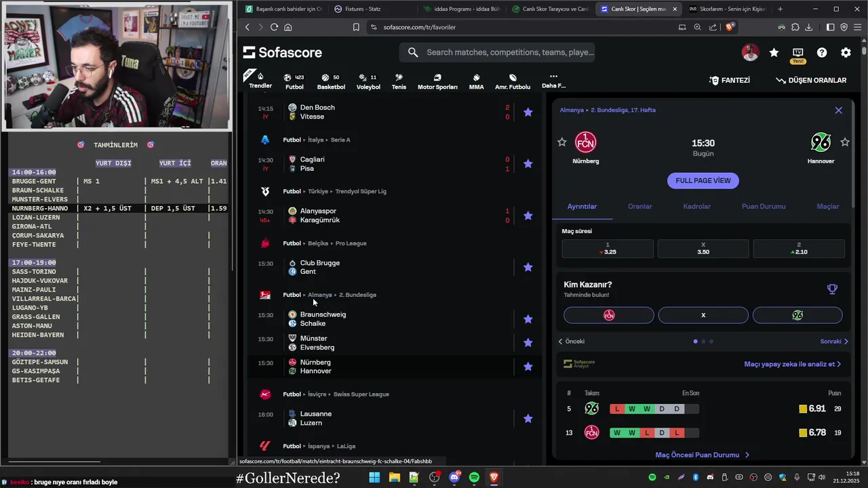Bookmark this page in the address bar

[356, 27]
